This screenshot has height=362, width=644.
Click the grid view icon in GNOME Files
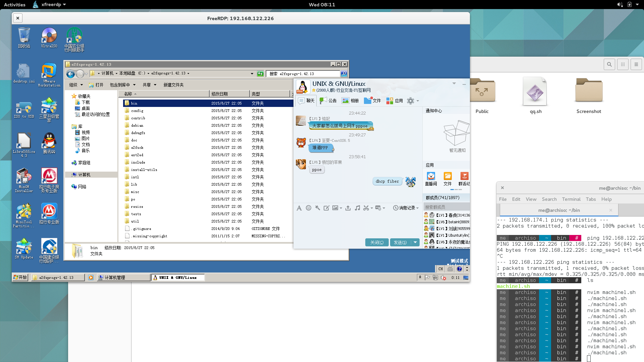[x=623, y=64]
